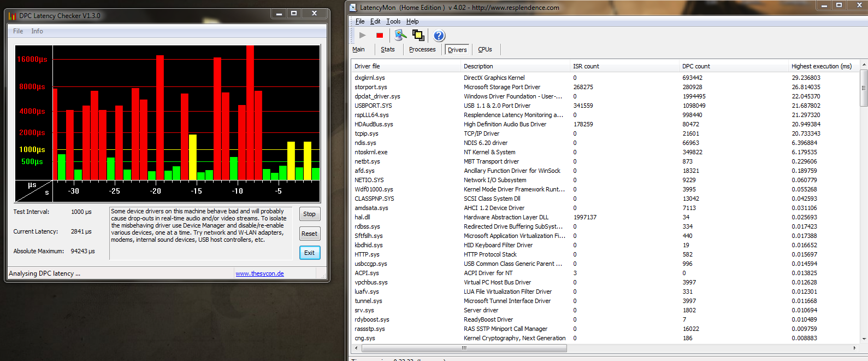
Task: Select the amdsata.sys driver row
Action: click(x=606, y=208)
